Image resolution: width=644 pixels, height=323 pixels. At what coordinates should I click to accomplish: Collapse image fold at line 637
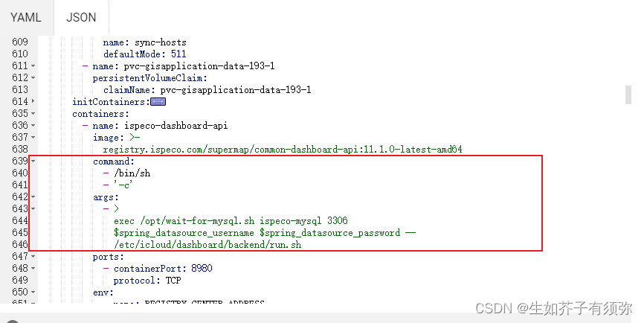tap(33, 137)
